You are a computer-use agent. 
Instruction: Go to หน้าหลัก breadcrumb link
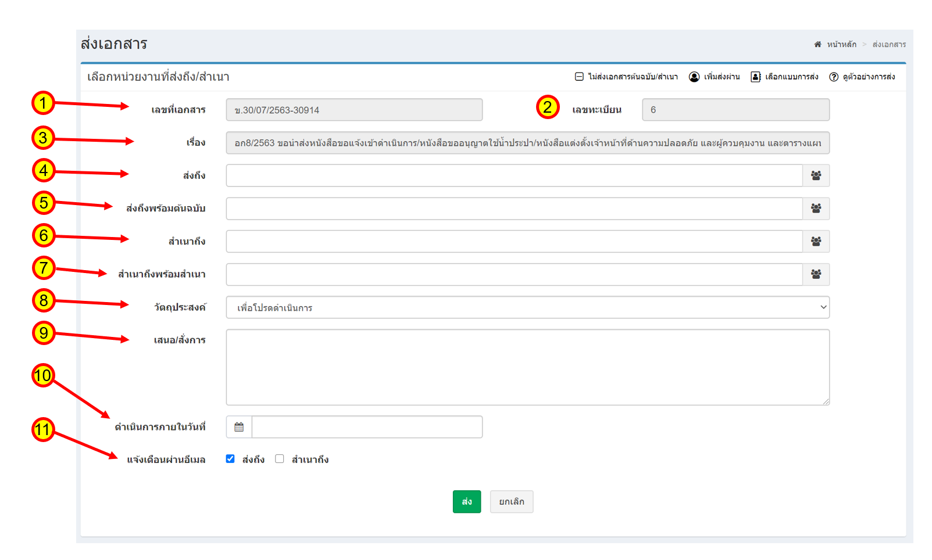coord(841,44)
